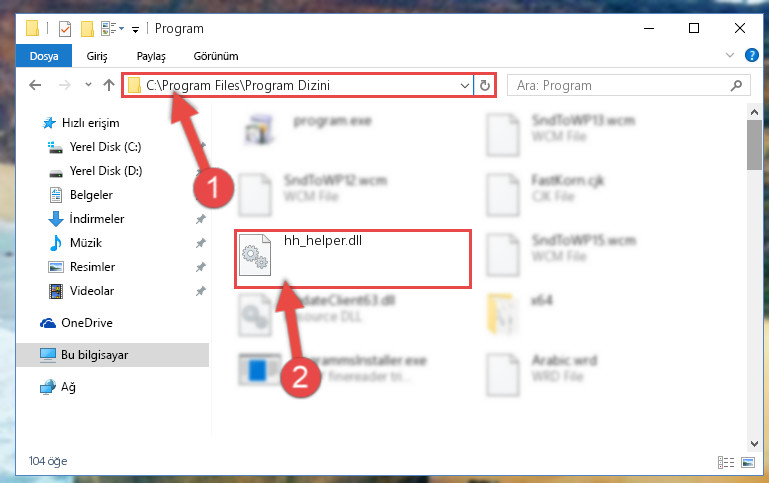
Task: Go back using the left arrow
Action: (35, 85)
